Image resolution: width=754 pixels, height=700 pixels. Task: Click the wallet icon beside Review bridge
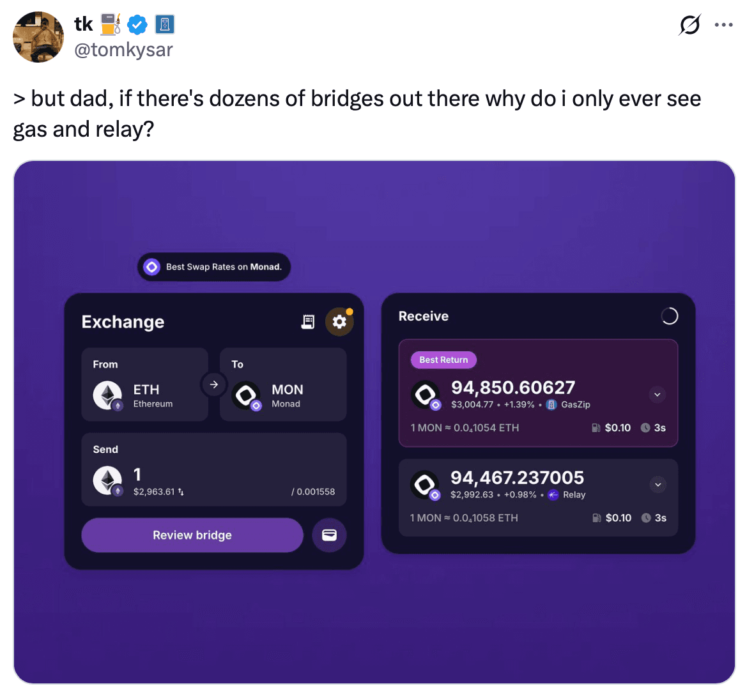pos(329,535)
